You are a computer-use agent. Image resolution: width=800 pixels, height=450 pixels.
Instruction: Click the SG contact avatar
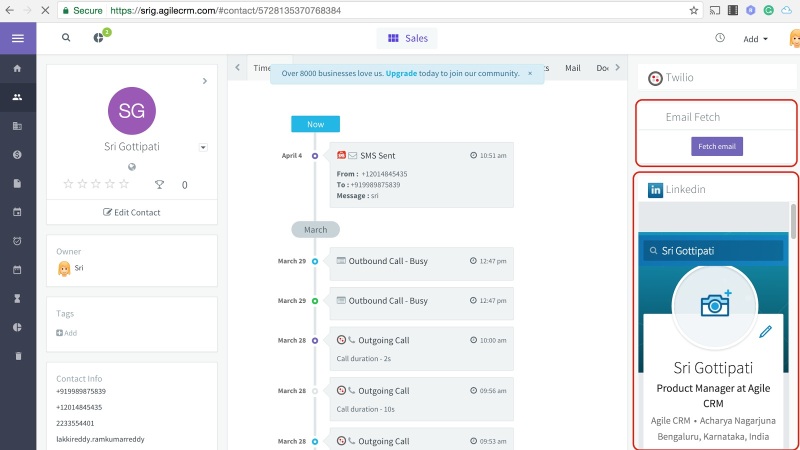pos(132,111)
